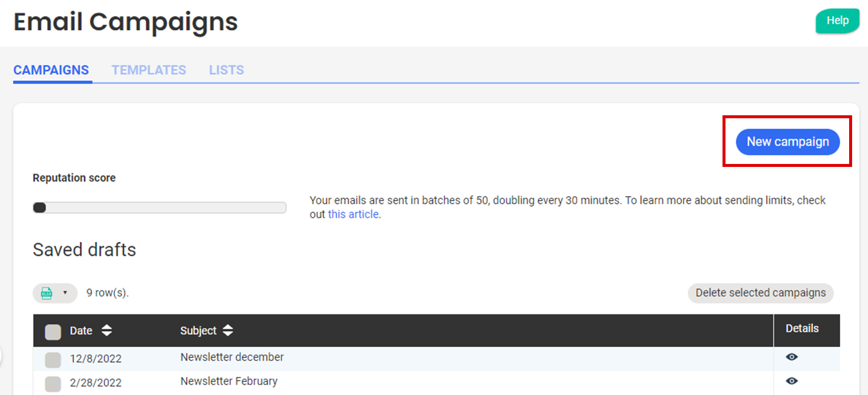Click the Reputation score progress bar
868x395 pixels.
point(159,208)
